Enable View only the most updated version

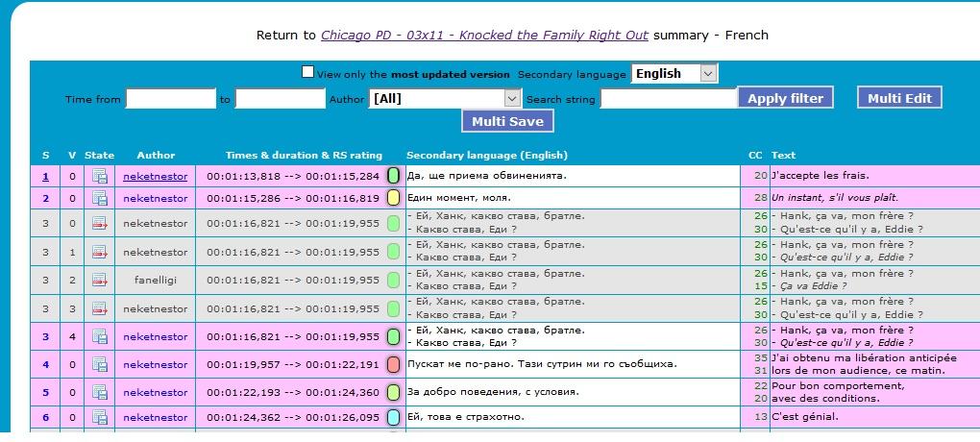pyautogui.click(x=307, y=72)
